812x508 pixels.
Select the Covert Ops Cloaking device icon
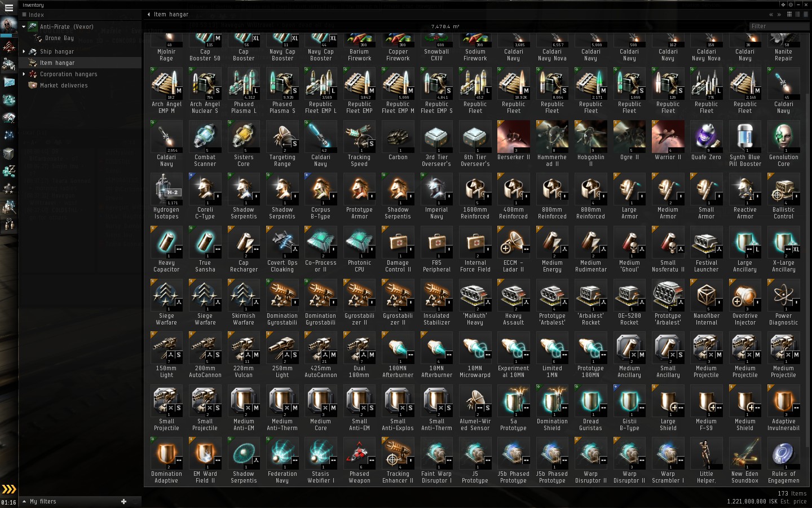(x=282, y=242)
